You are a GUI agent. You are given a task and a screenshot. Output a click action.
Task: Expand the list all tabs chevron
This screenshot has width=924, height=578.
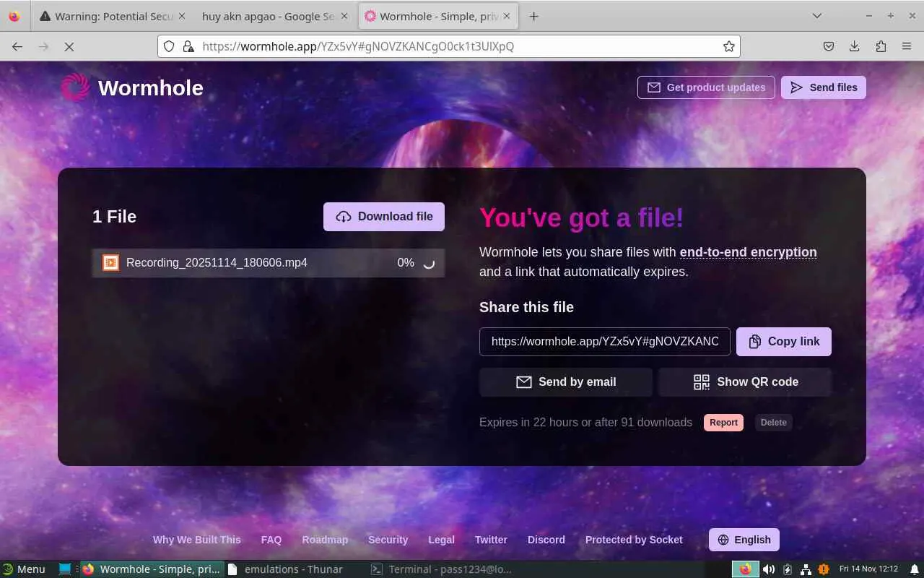coord(817,16)
